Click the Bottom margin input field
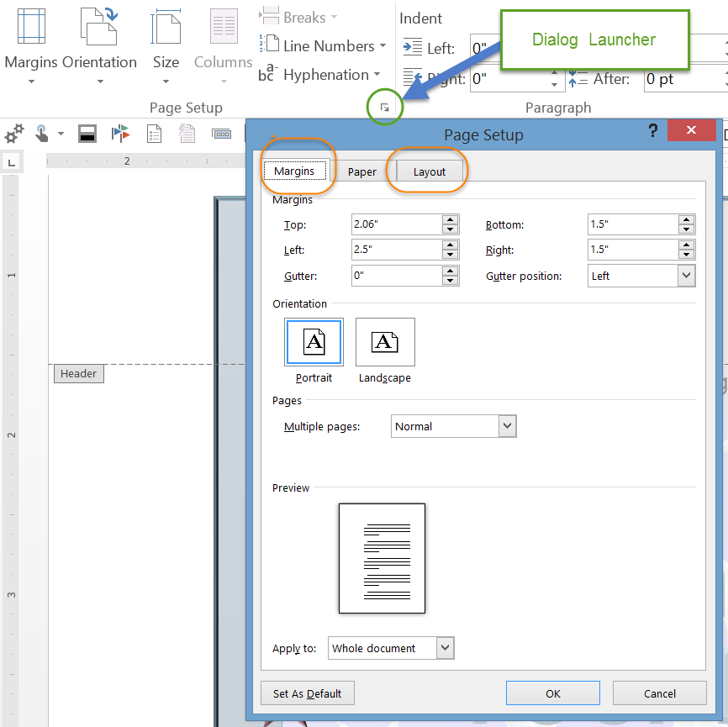 pos(633,224)
